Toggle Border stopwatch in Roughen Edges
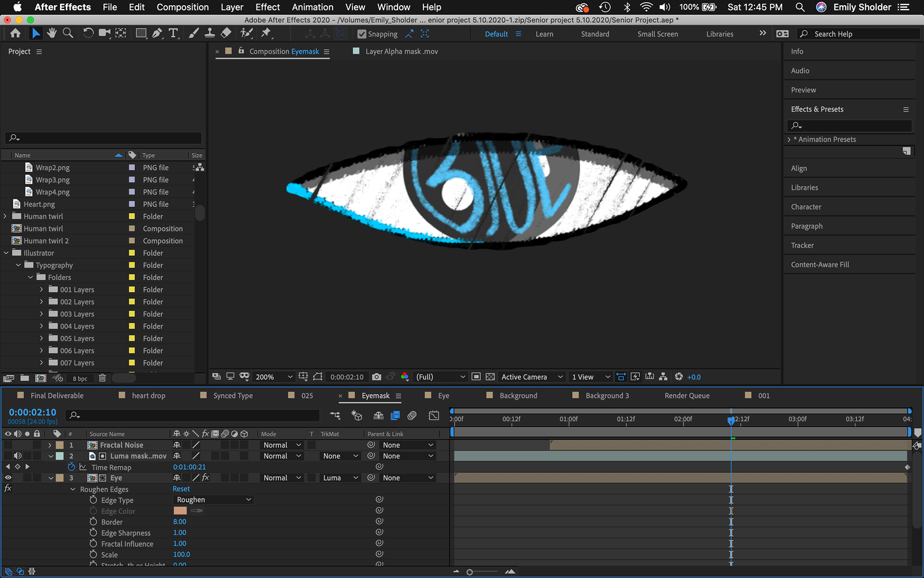 pyautogui.click(x=93, y=522)
